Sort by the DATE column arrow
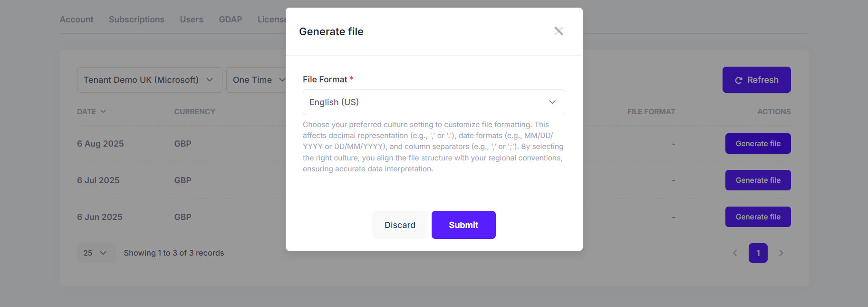Viewport: 868px width, 307px height. point(103,111)
